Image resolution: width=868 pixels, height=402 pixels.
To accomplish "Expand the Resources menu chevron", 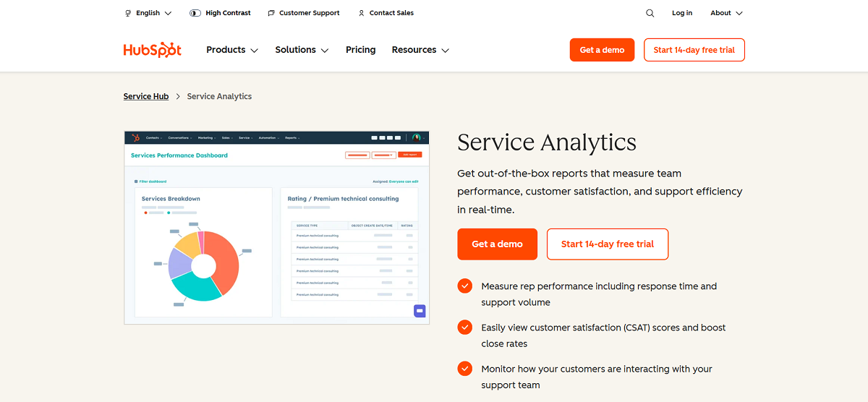I will click(445, 51).
